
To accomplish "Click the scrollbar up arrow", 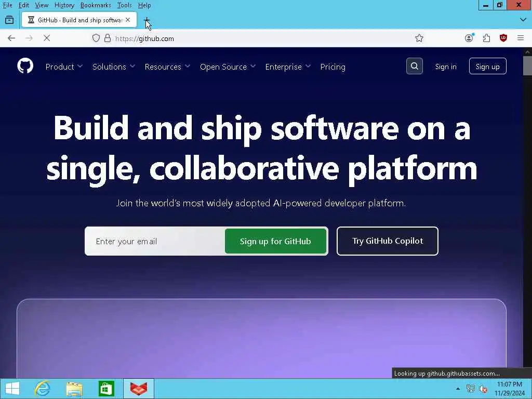I will tap(527, 51).
